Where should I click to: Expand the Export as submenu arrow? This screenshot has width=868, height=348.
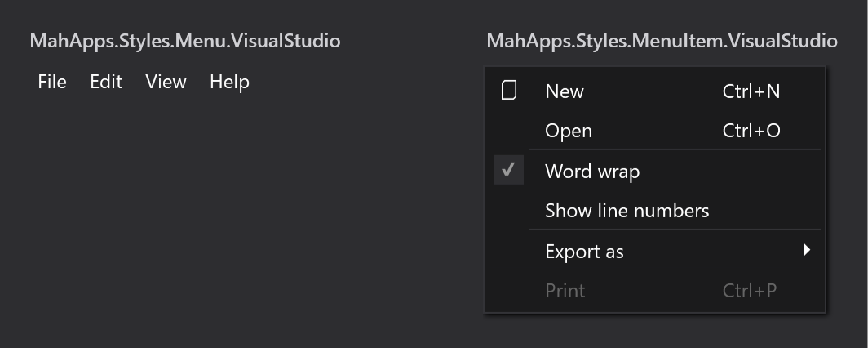[x=807, y=250]
